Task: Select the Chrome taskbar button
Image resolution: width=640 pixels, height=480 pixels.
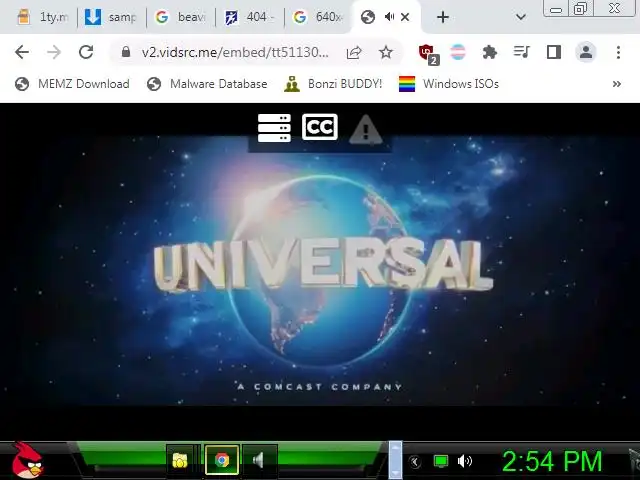Action: pos(222,460)
